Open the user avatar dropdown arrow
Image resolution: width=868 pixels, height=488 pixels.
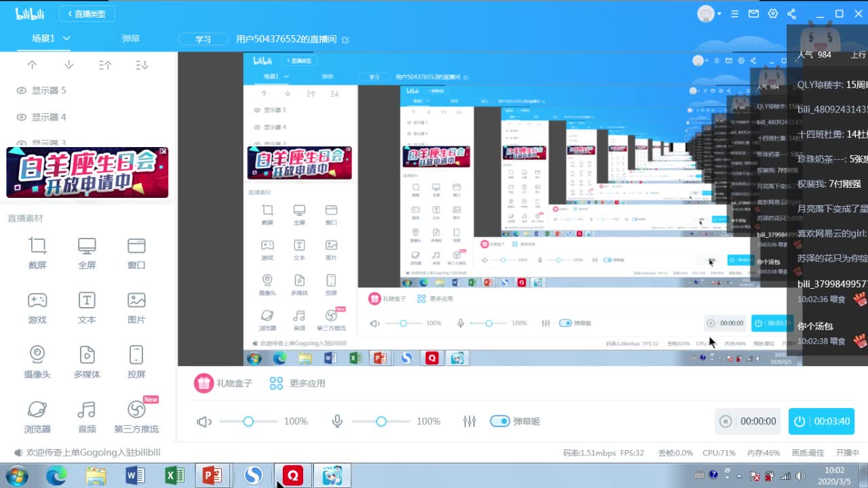coord(719,14)
